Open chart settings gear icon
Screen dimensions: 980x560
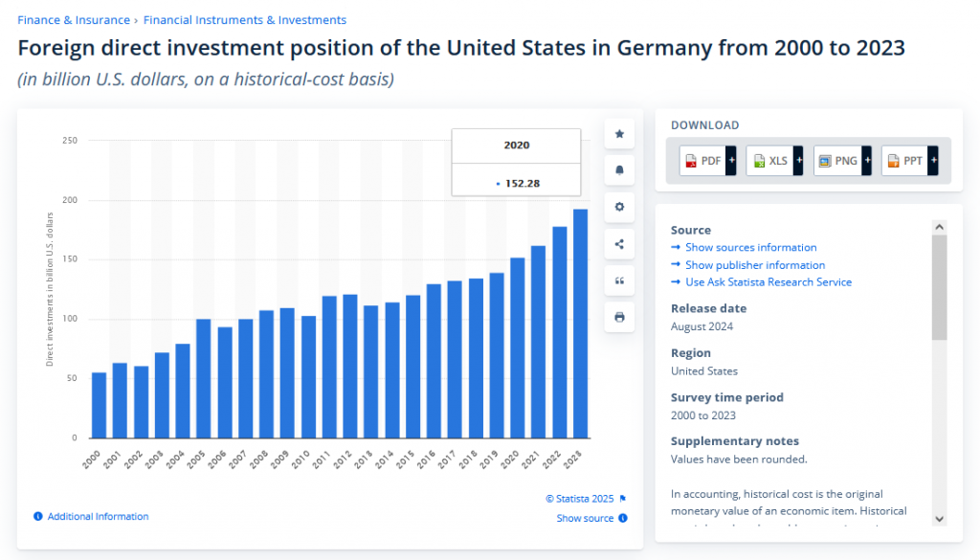click(x=619, y=207)
